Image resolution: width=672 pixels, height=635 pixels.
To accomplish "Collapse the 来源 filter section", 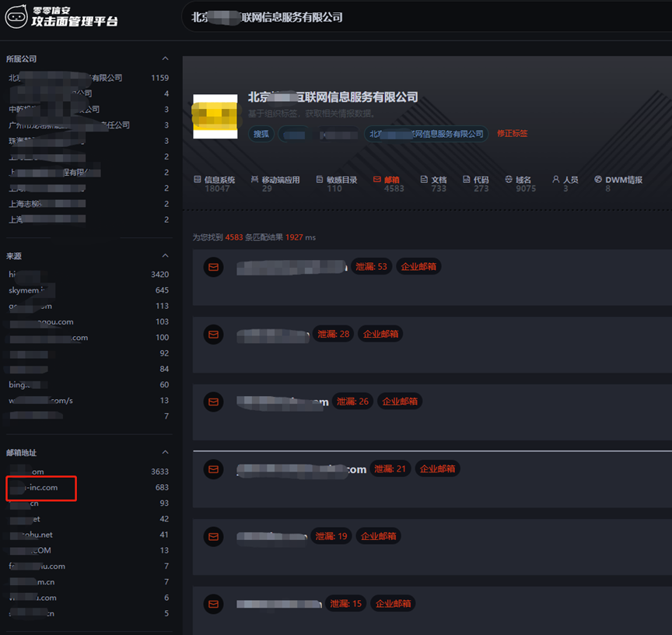I will tap(165, 256).
